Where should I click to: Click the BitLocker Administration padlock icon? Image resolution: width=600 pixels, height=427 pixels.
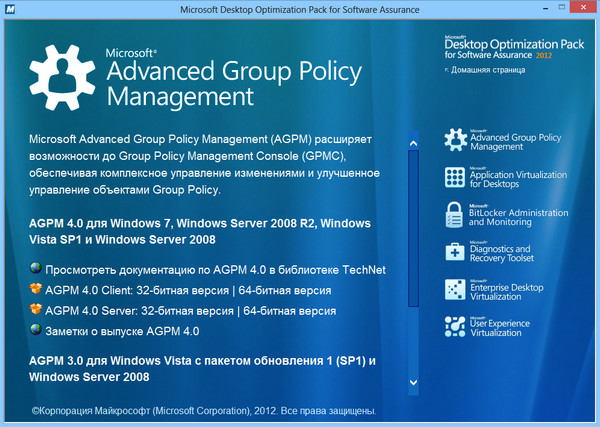coord(455,215)
